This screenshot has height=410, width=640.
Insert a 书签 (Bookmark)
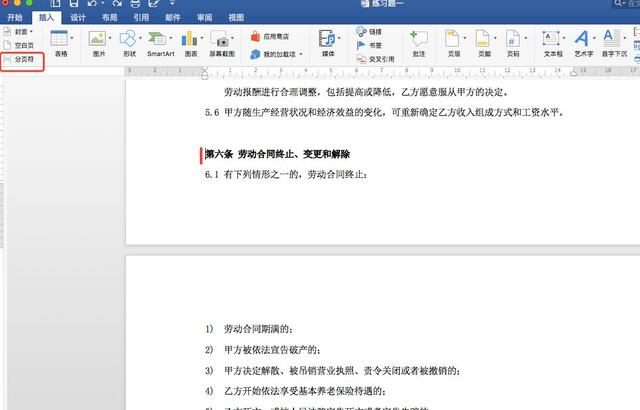tap(369, 45)
